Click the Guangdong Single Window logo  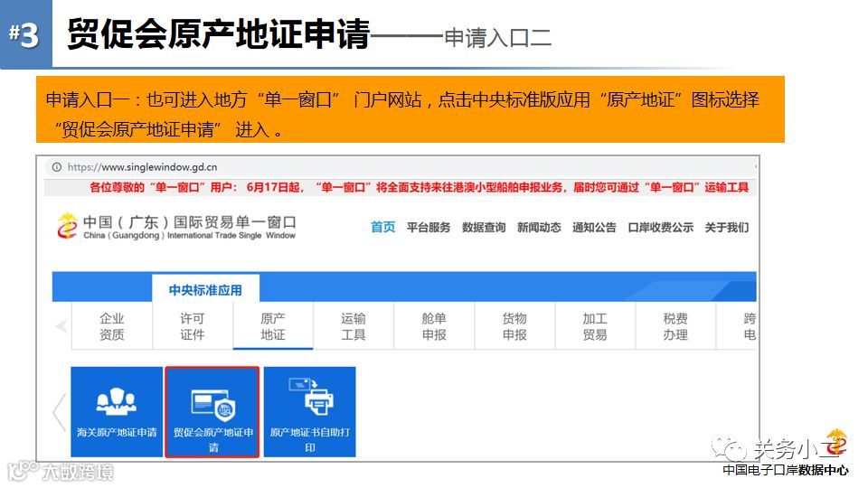point(176,227)
